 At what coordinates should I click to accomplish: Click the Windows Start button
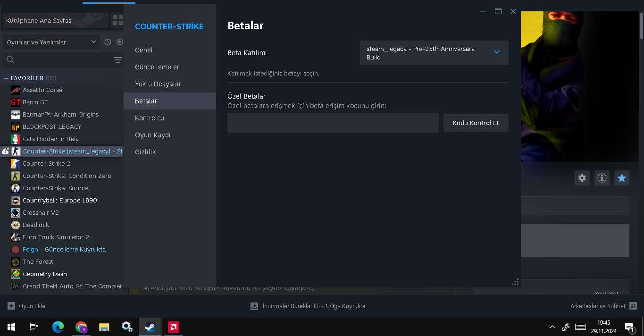tap(11, 327)
